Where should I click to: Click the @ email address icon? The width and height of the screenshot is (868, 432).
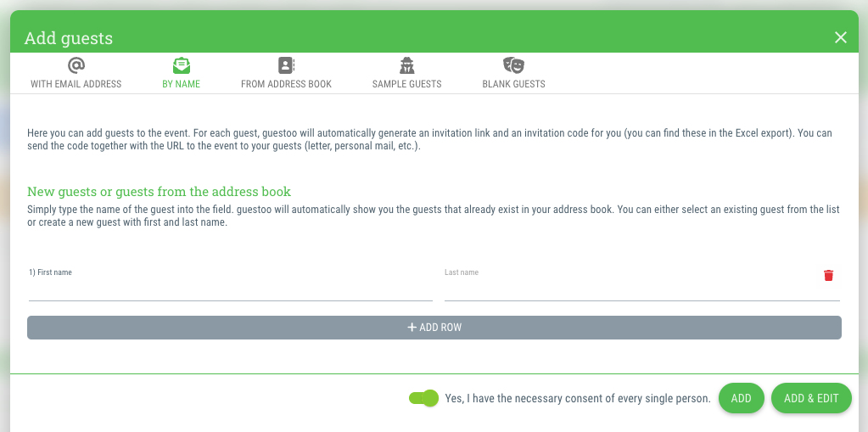tap(76, 65)
